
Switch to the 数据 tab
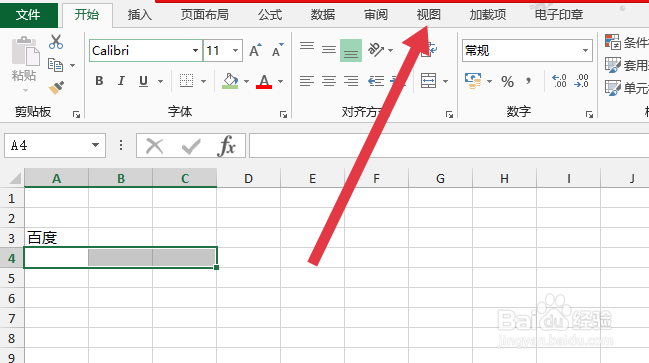[323, 15]
